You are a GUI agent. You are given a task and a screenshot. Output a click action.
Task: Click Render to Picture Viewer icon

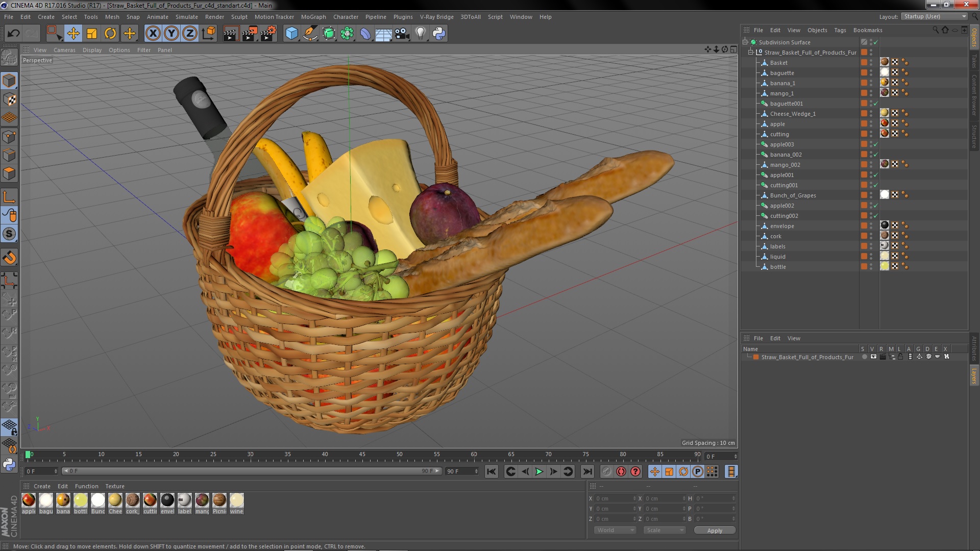249,34
